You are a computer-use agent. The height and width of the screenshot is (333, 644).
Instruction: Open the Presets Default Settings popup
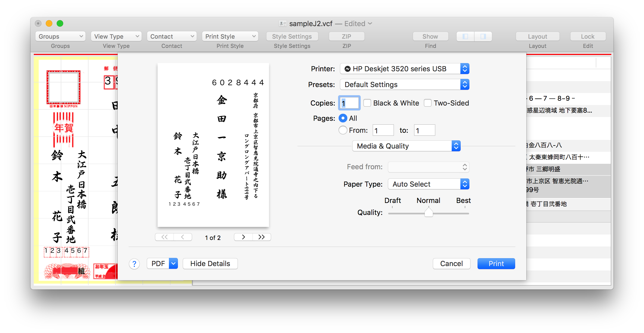(405, 85)
